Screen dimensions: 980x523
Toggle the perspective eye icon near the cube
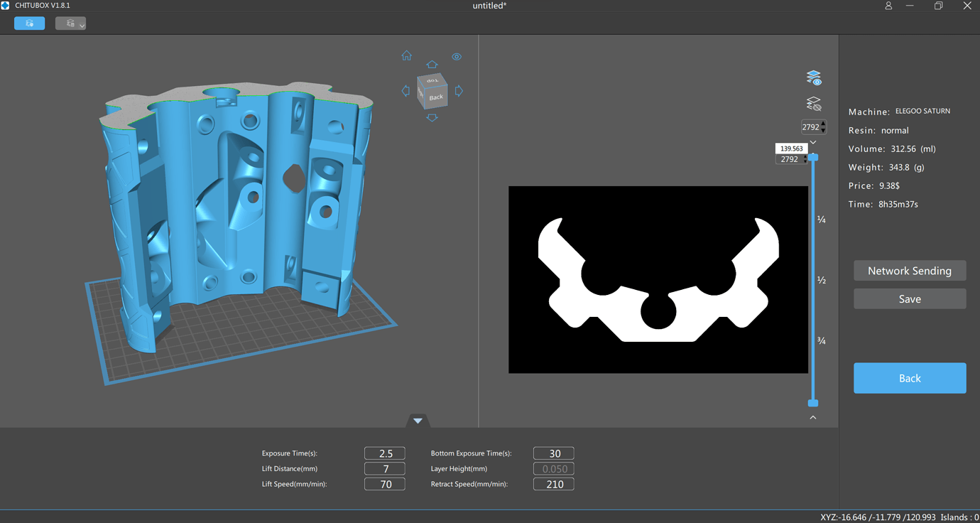[x=457, y=56]
